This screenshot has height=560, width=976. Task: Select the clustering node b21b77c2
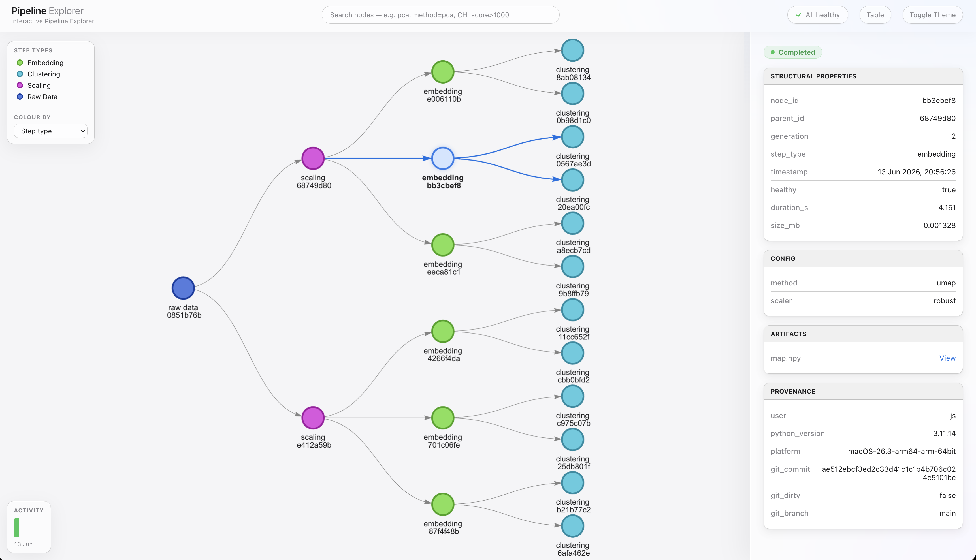572,483
